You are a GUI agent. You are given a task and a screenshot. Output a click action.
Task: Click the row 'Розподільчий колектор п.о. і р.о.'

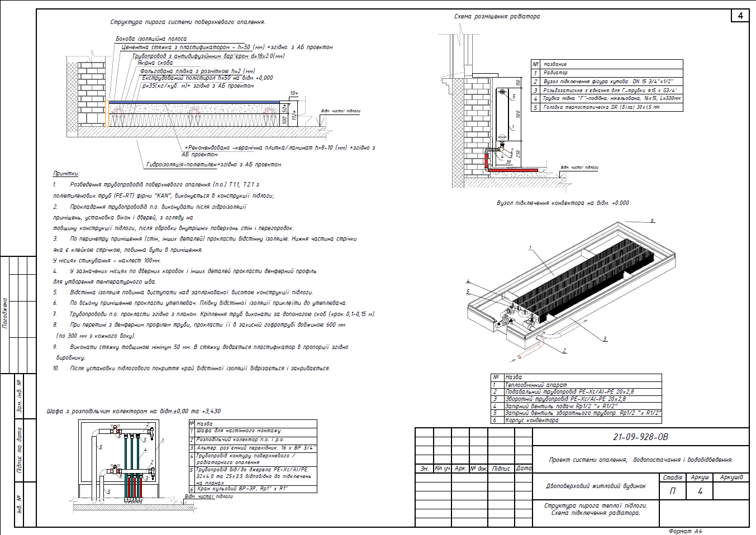click(x=253, y=440)
